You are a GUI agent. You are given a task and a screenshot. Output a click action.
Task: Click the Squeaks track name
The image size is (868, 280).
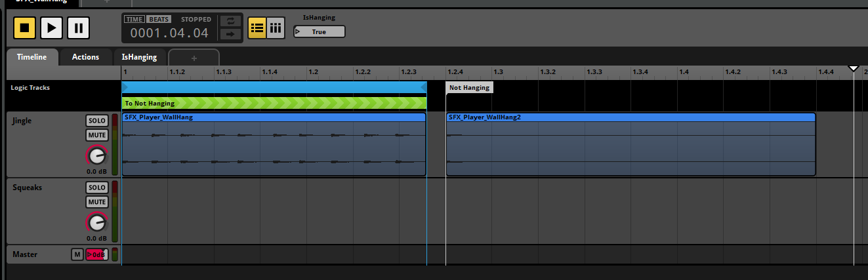(27, 188)
